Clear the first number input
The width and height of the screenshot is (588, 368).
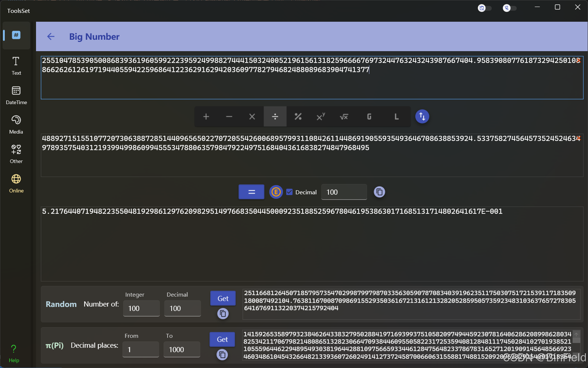578,60
